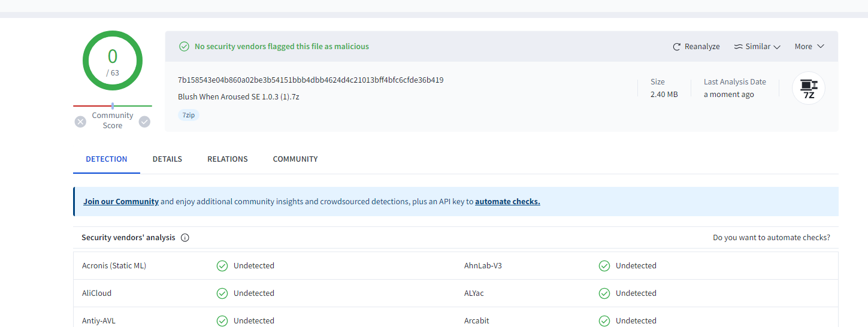This screenshot has width=868, height=327.
Task: Click the Acronis (Static ML) vendor name
Action: pos(114,266)
